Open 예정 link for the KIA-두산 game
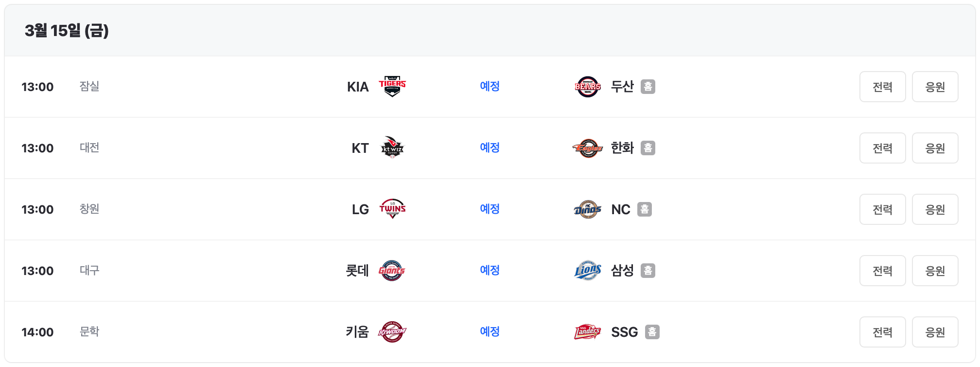 [490, 86]
